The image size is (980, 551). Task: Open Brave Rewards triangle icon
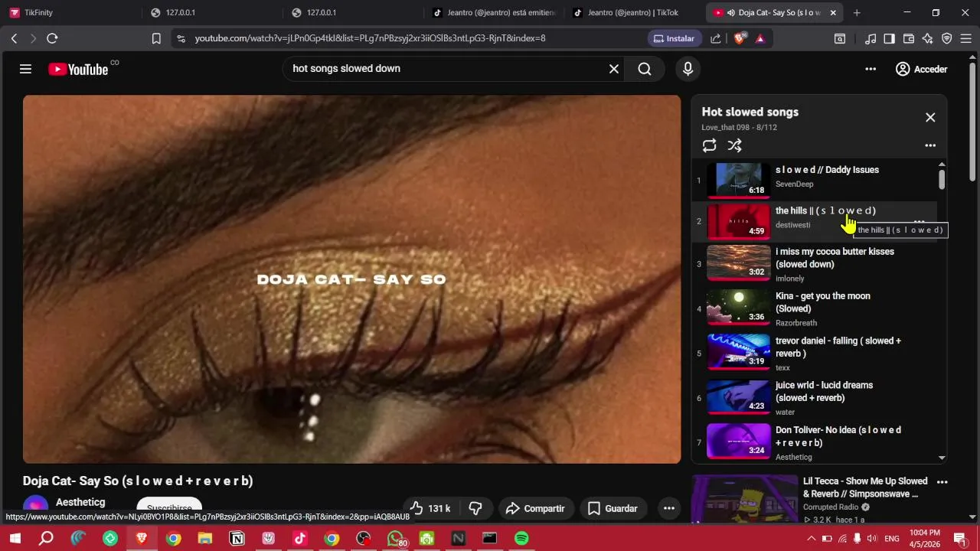pos(759,38)
